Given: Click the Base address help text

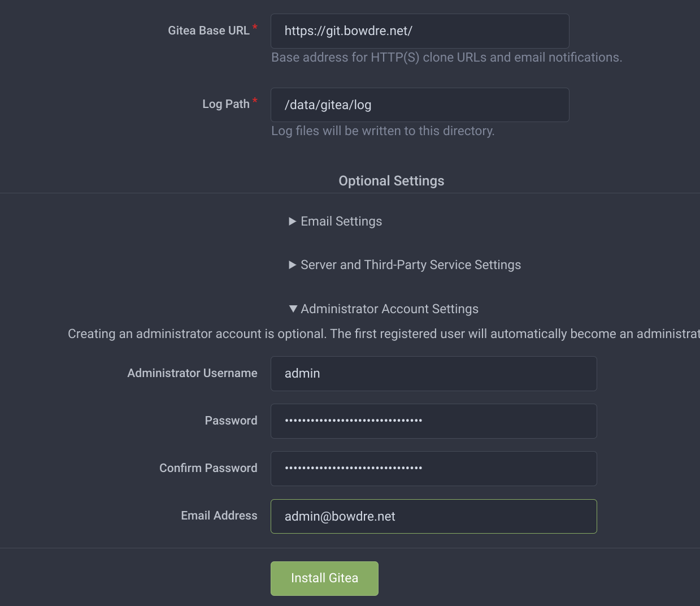Looking at the screenshot, I should [446, 58].
